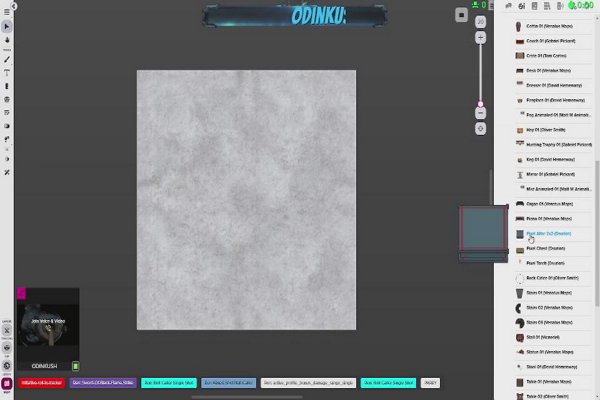This screenshot has height=400, width=600.
Task: Select the Pixel Chest asset
Action: point(553,248)
